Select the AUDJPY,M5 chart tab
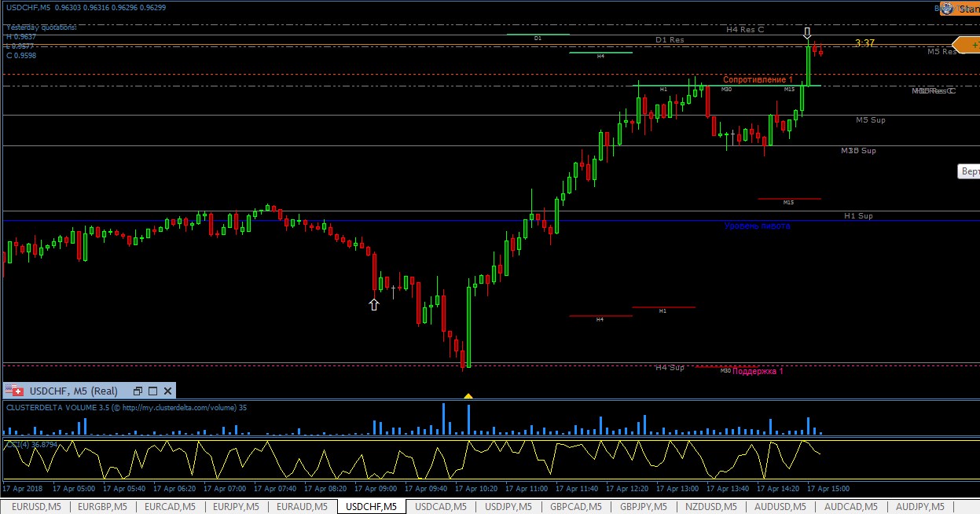 click(919, 507)
